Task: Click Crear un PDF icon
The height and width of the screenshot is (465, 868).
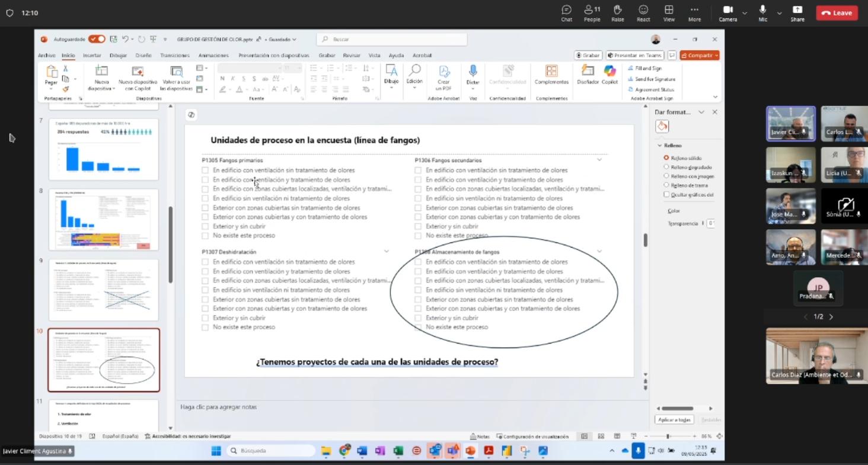Action: click(444, 71)
